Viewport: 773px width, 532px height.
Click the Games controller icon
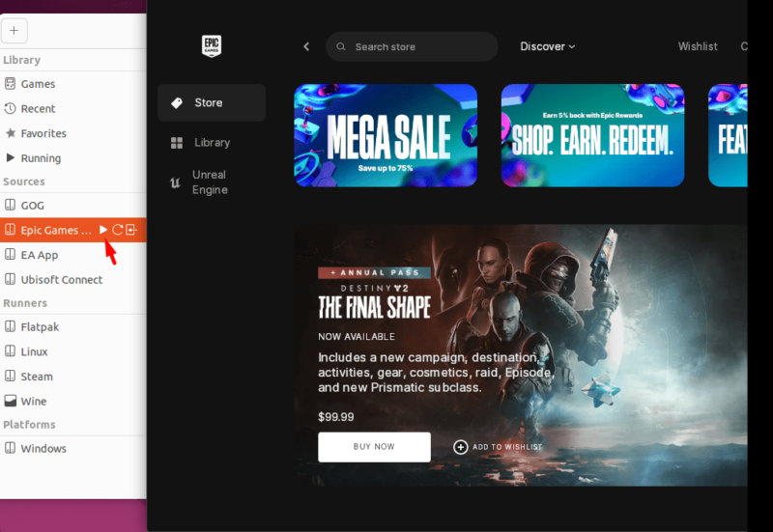pyautogui.click(x=10, y=83)
